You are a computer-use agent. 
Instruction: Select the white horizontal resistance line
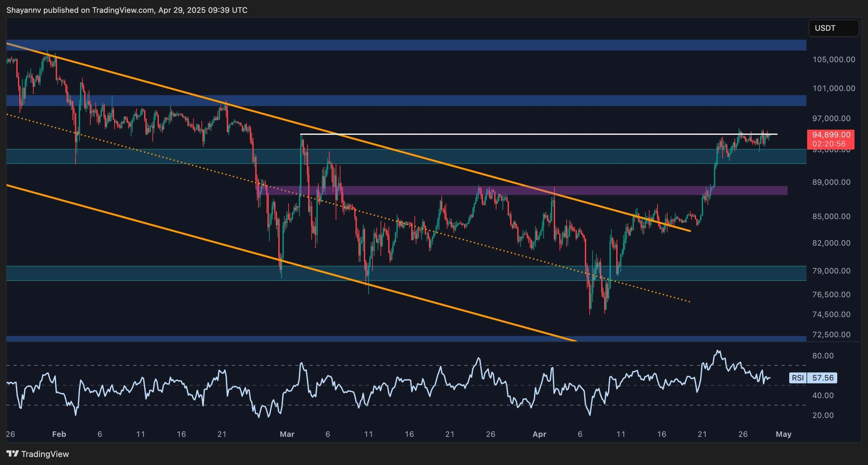tap(509, 134)
